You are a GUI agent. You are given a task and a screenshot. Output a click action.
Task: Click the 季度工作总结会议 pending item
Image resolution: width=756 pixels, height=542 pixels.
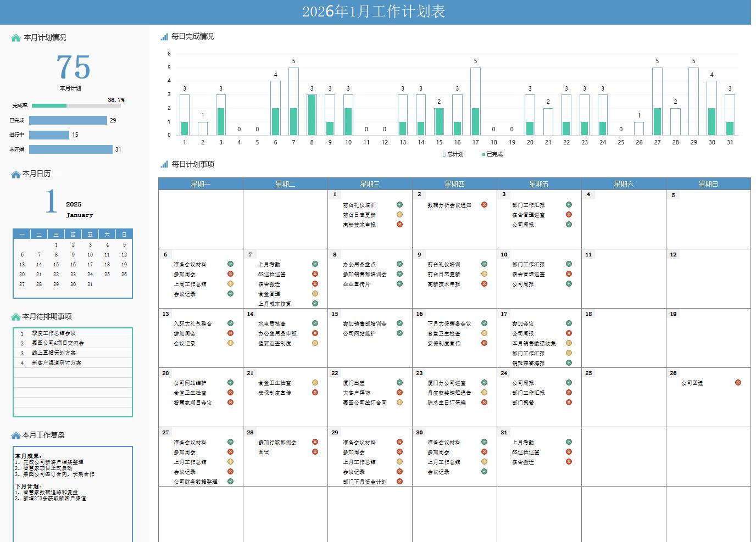point(54,333)
